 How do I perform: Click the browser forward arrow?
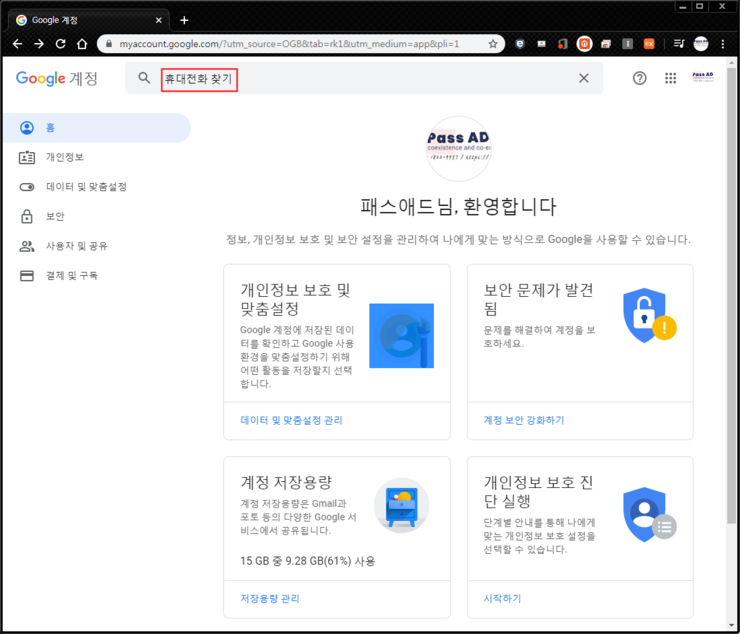pos(39,44)
